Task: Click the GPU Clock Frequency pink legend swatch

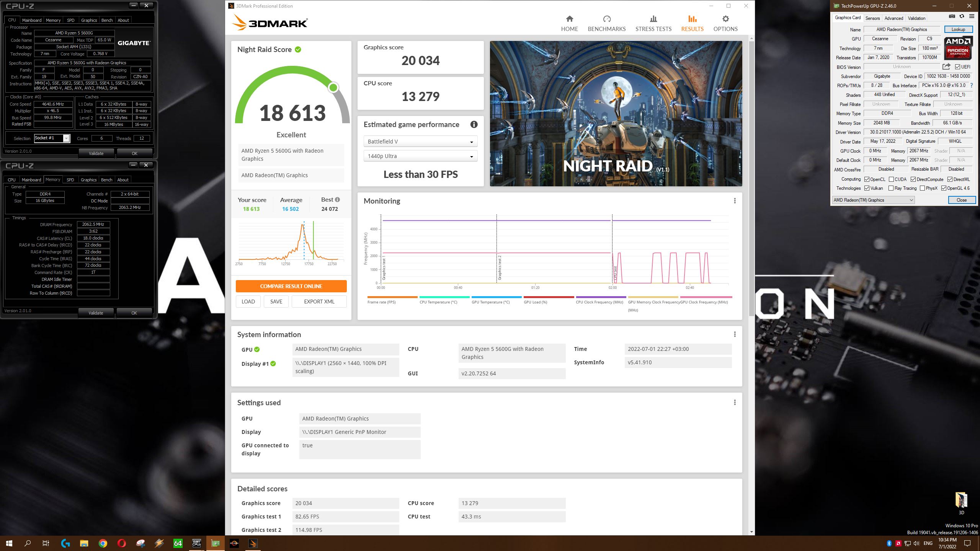Action: click(x=706, y=297)
